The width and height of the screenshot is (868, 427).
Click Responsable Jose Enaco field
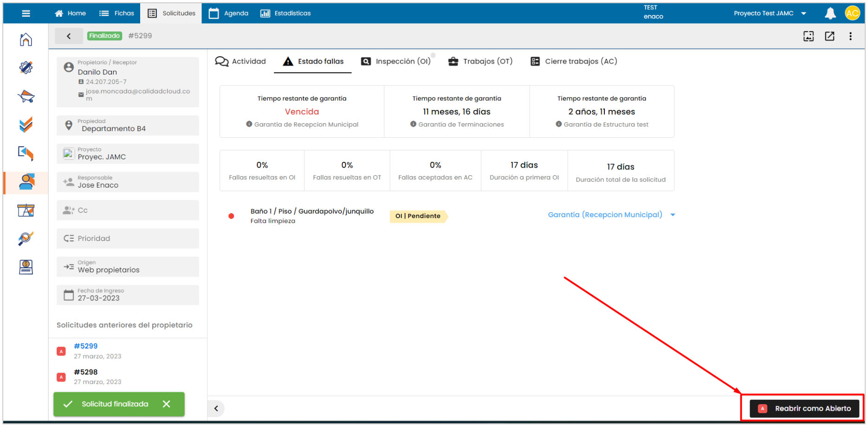point(128,182)
